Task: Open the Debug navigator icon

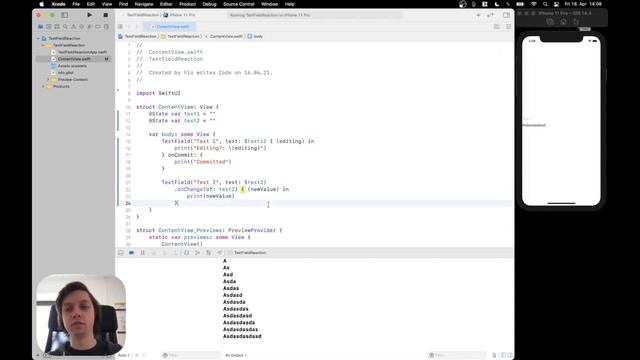Action: point(90,27)
